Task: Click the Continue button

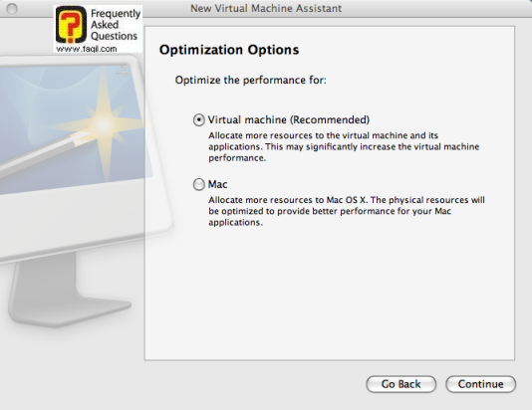Action: tap(480, 384)
